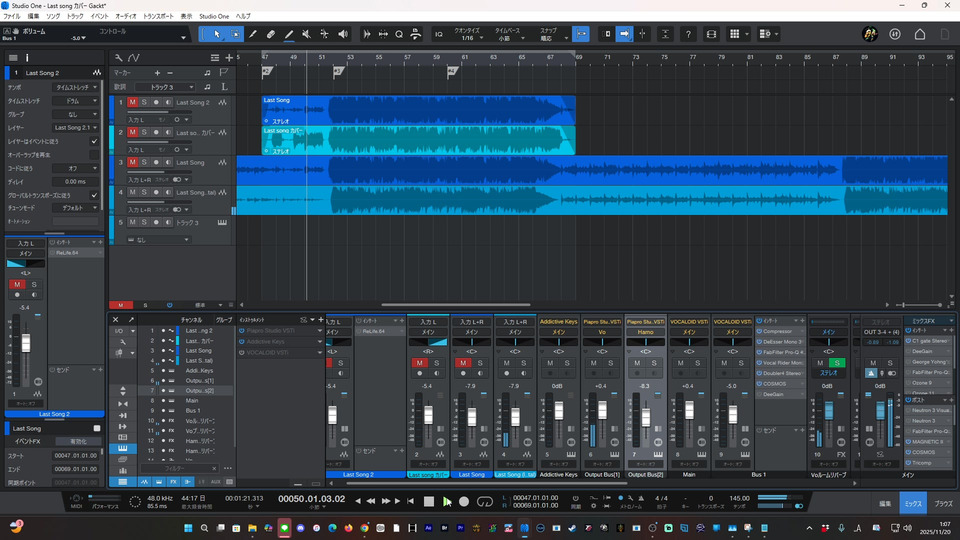Open the タイムストレッチ dropdown set to ドラム
Viewport: 960px width, 540px height.
coord(76,101)
